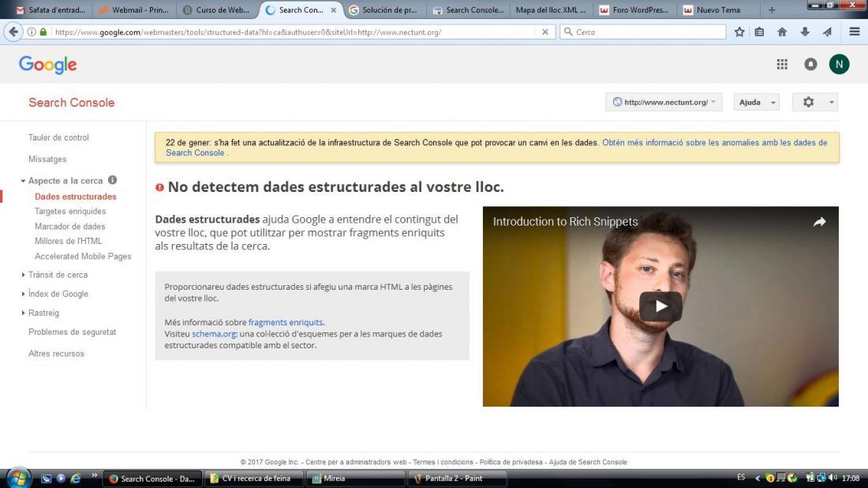Open site information circle icon in address bar
868x488 pixels.
tap(32, 32)
